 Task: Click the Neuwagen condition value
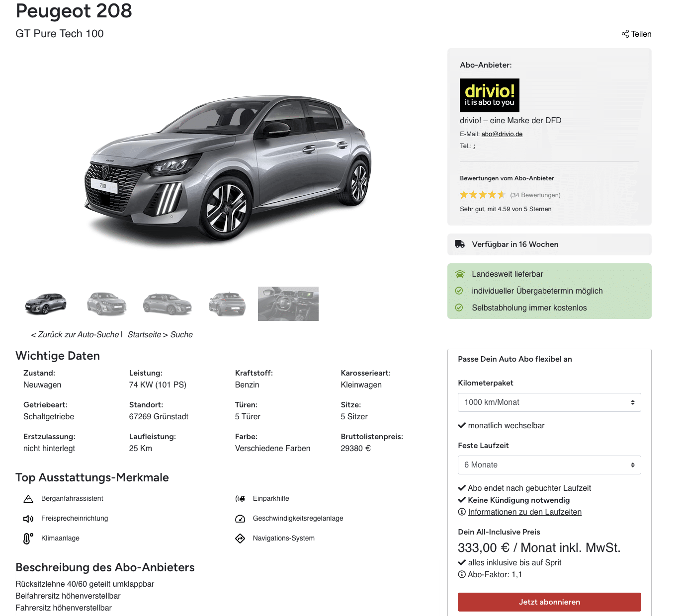(x=42, y=385)
